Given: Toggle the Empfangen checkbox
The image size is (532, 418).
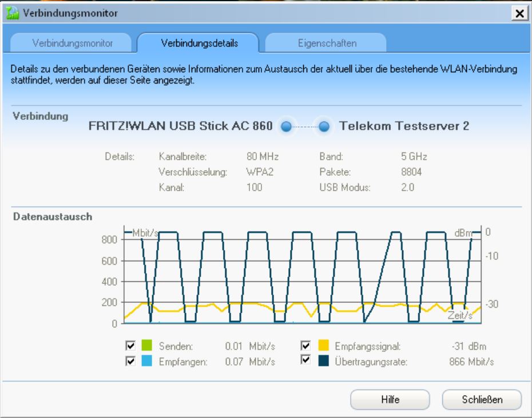Looking at the screenshot, I should (130, 361).
